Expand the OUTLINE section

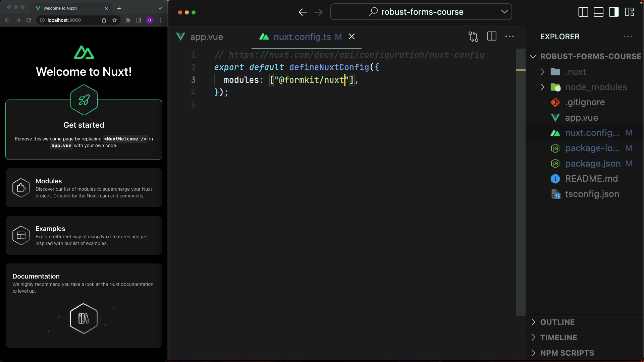tap(585, 322)
